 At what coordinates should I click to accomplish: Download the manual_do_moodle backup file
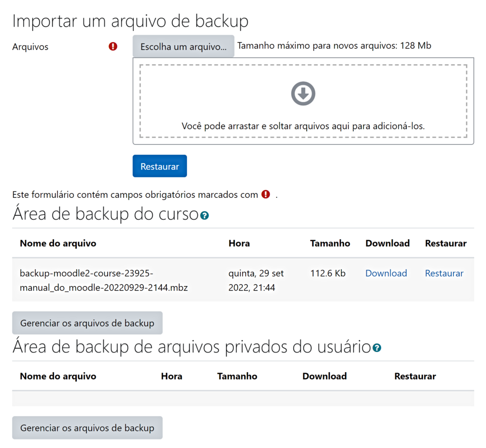[x=386, y=273]
